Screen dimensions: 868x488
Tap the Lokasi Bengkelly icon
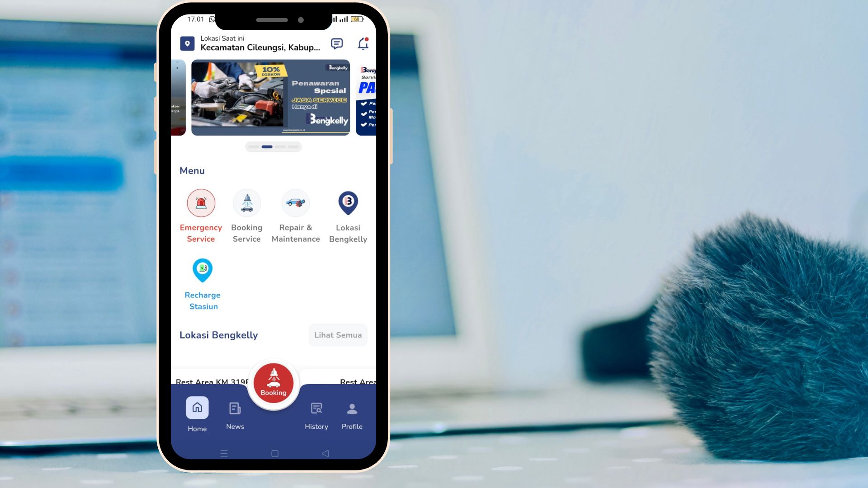[348, 202]
